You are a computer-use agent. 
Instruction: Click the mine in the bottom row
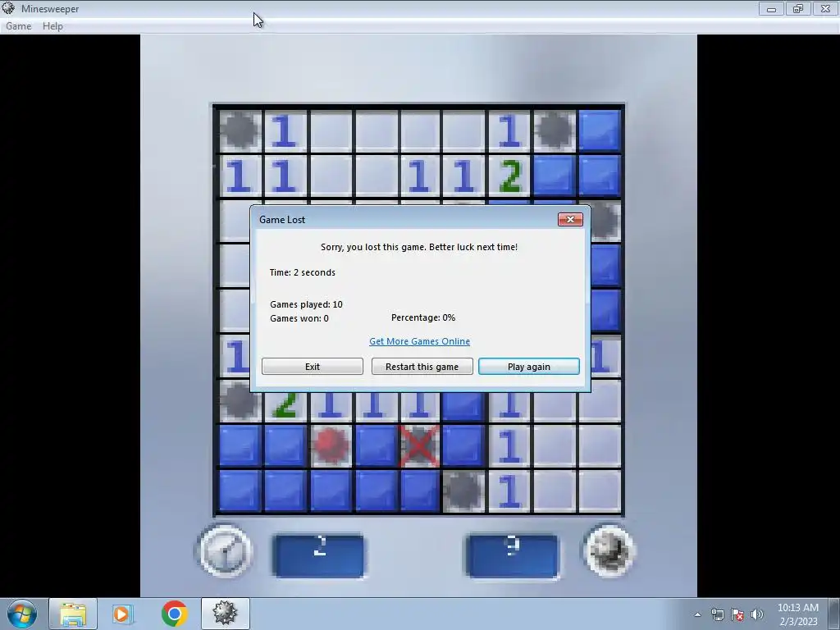pyautogui.click(x=464, y=491)
